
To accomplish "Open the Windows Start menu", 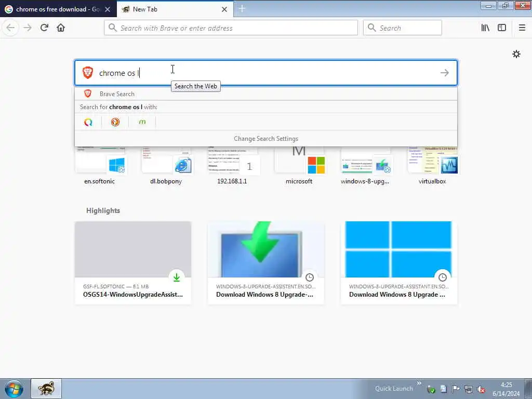I will [14, 389].
